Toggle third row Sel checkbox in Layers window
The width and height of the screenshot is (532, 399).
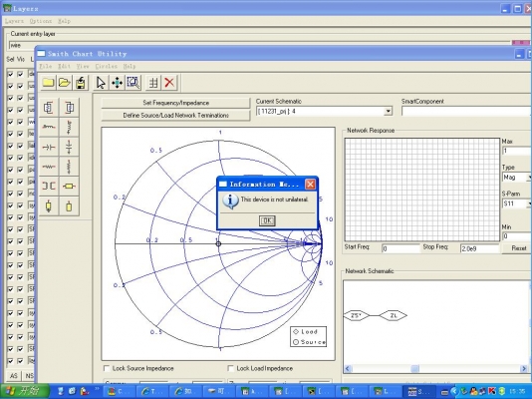10,98
